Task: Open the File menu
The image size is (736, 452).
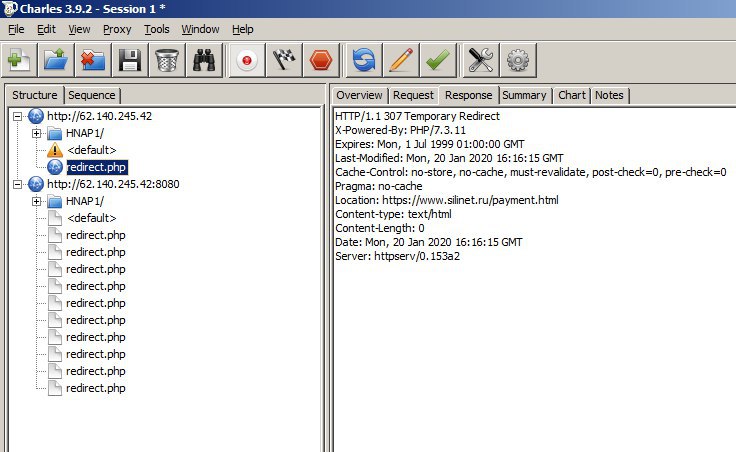Action: click(x=16, y=29)
